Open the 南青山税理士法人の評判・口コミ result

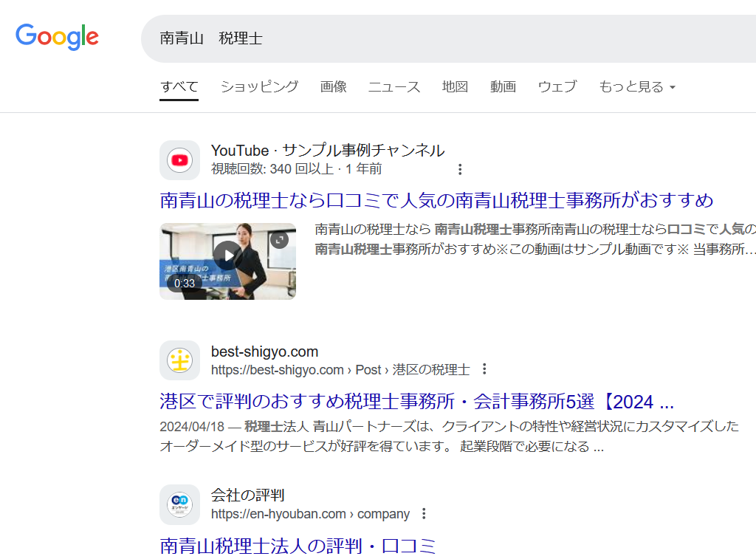298,546
